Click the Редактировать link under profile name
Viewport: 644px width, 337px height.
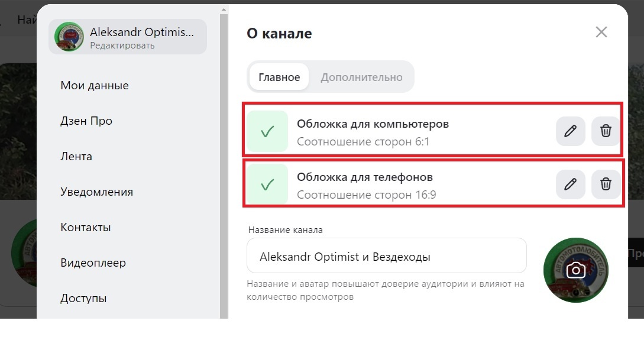122,46
